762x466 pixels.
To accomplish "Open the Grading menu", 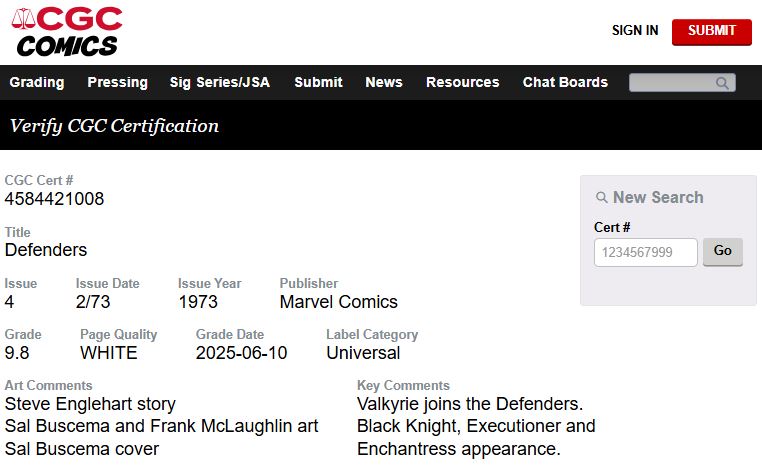I will click(x=37, y=82).
